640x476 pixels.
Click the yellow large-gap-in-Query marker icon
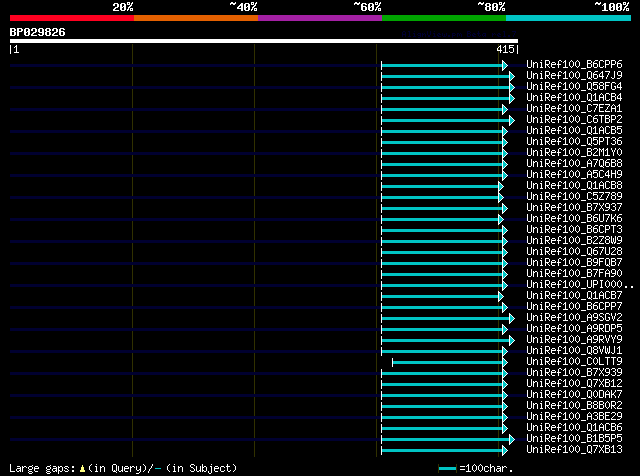click(x=82, y=469)
